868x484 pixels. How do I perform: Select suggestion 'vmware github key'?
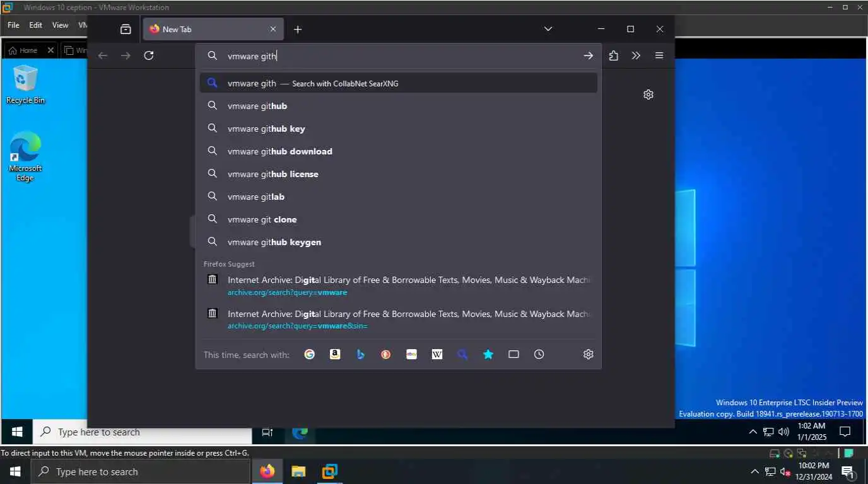pyautogui.click(x=399, y=129)
